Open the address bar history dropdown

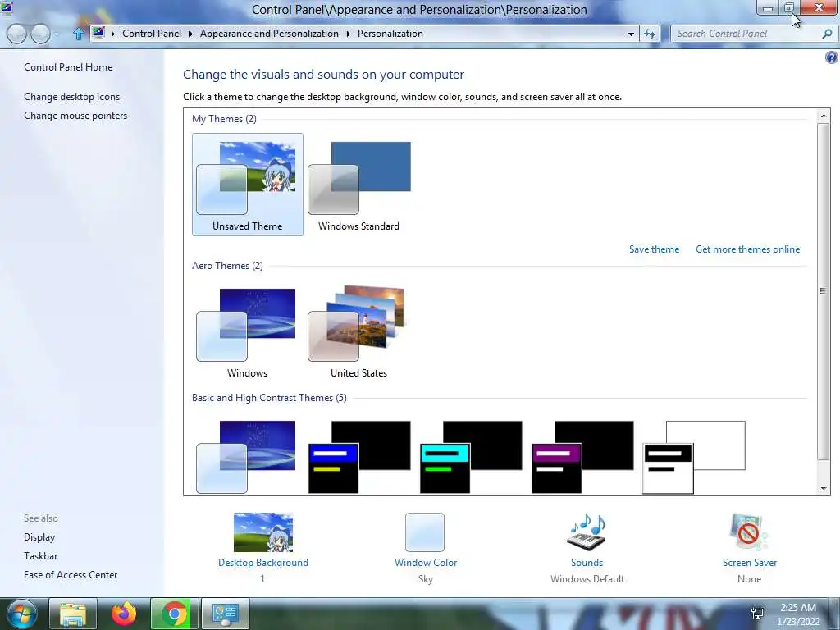pos(631,34)
